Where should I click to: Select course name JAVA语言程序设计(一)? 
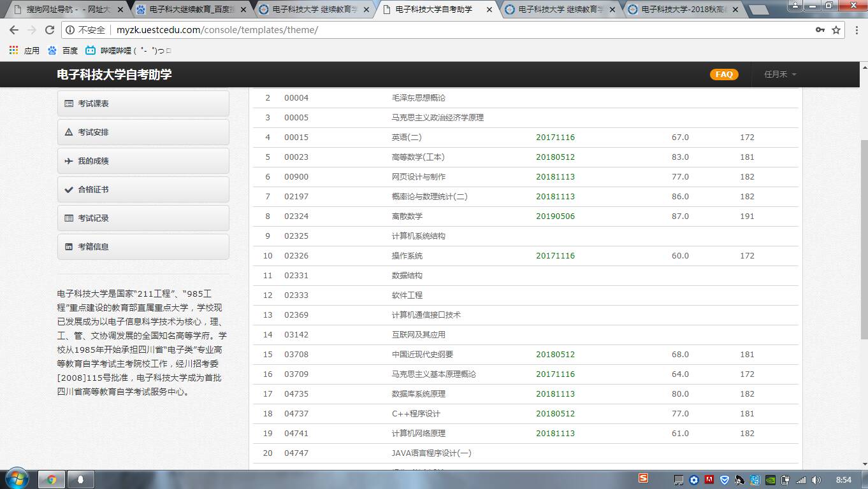431,453
